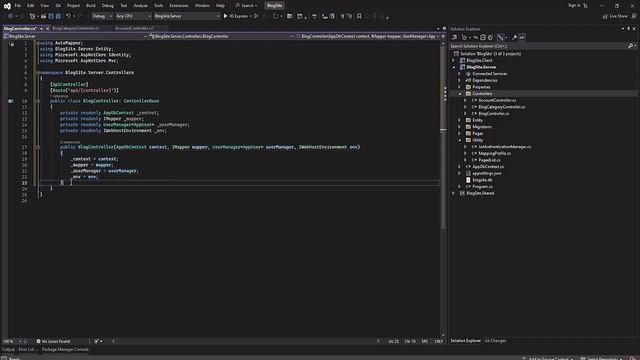Click the Live Share button

(x=615, y=16)
